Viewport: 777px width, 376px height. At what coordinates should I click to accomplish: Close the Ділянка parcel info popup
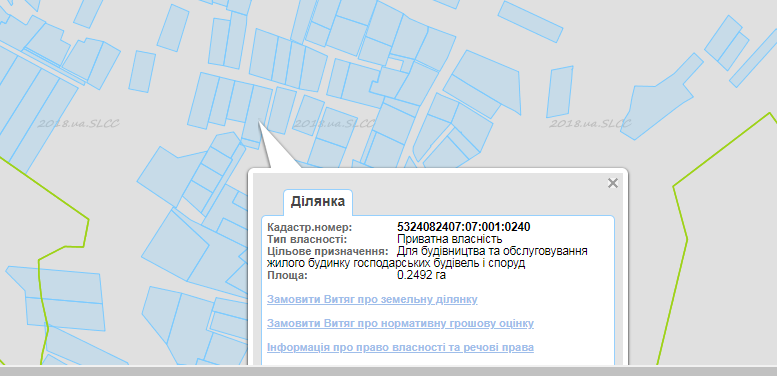[612, 183]
